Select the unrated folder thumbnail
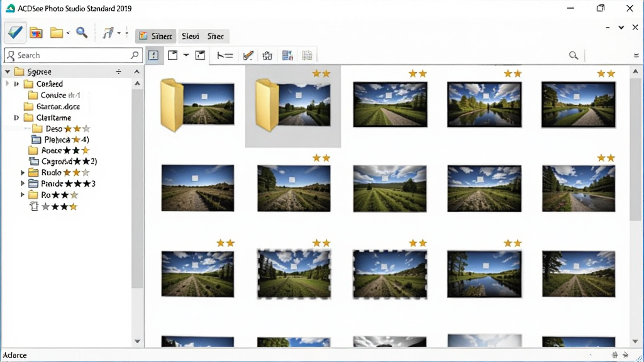Screen dimensions: 644x362 tap(197, 105)
